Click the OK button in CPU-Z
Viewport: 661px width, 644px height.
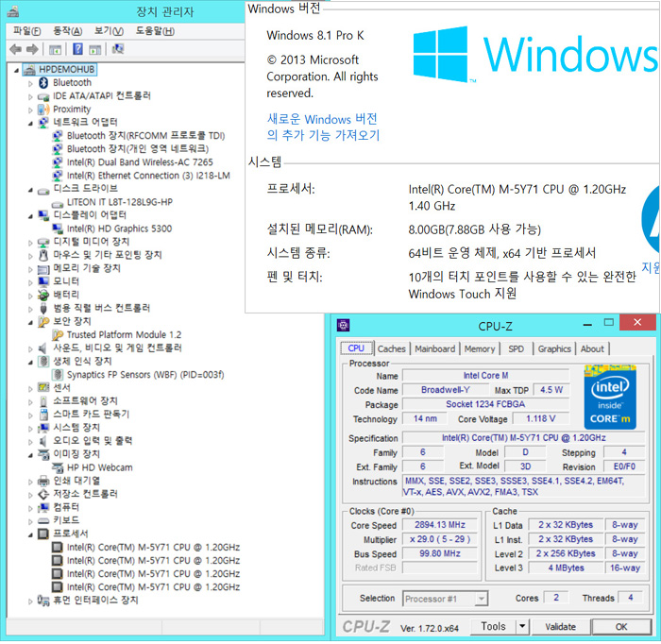621,627
